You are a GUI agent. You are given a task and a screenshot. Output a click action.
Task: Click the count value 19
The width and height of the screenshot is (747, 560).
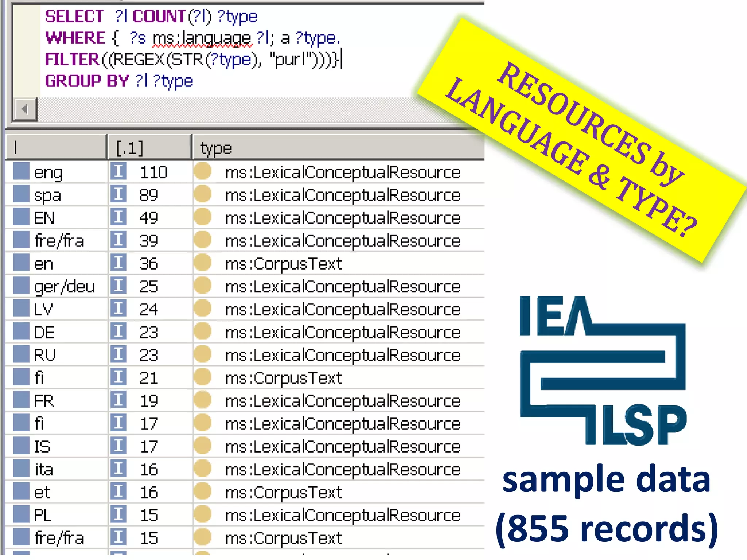[149, 401]
